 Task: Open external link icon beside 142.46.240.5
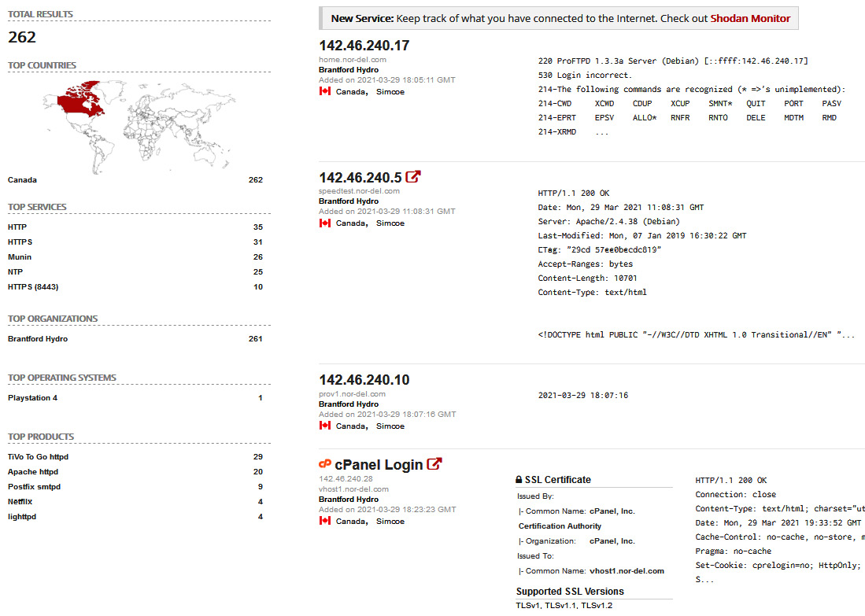412,176
